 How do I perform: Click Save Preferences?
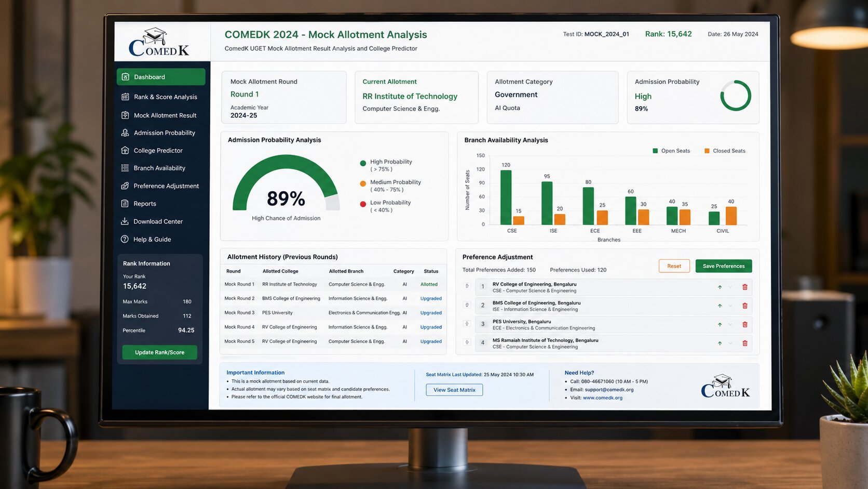(x=724, y=266)
